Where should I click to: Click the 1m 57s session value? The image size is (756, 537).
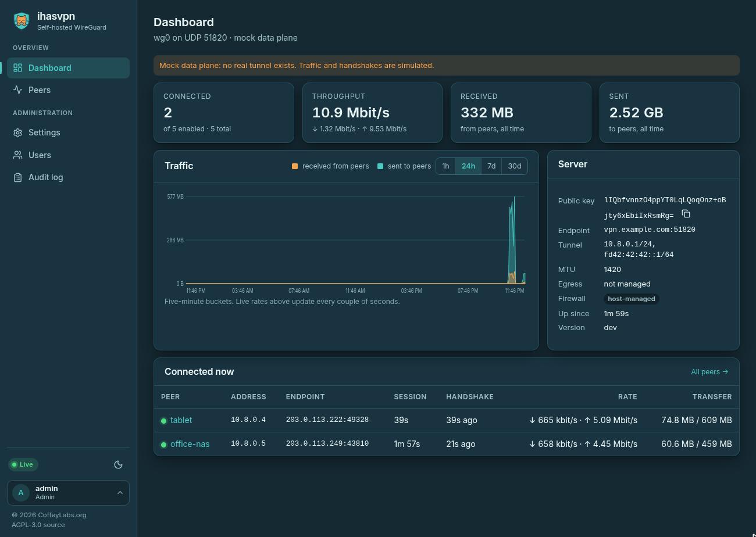(406, 444)
